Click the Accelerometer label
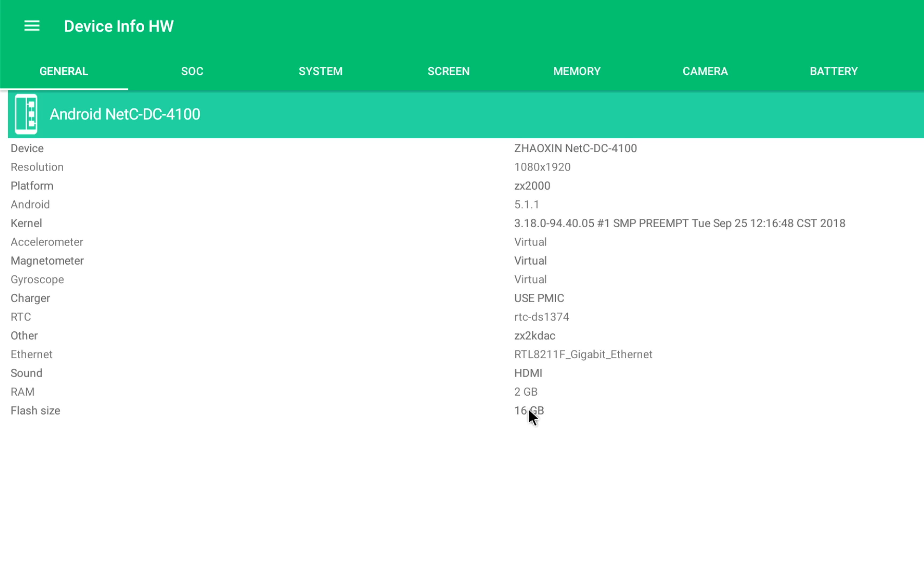The image size is (924, 578). [47, 242]
